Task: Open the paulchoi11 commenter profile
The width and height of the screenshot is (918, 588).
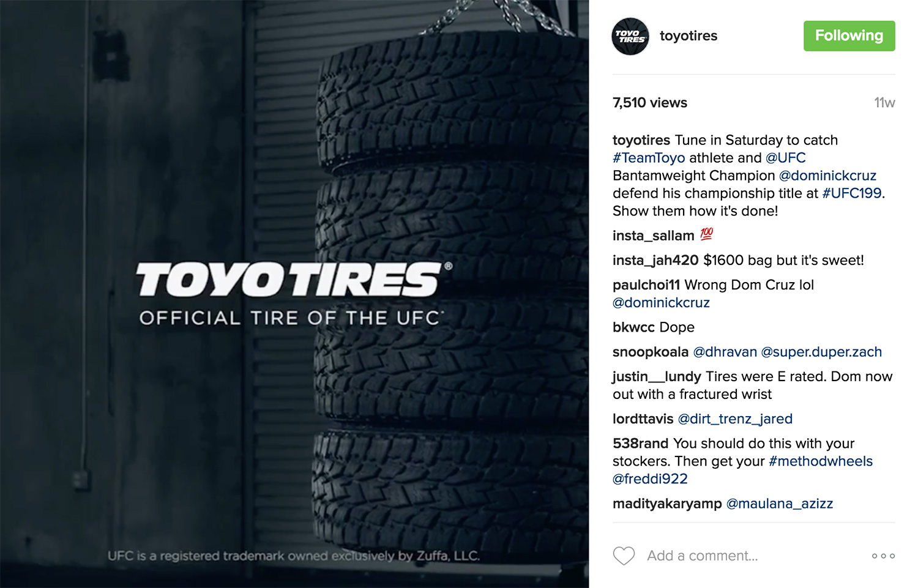Action: coord(646,285)
